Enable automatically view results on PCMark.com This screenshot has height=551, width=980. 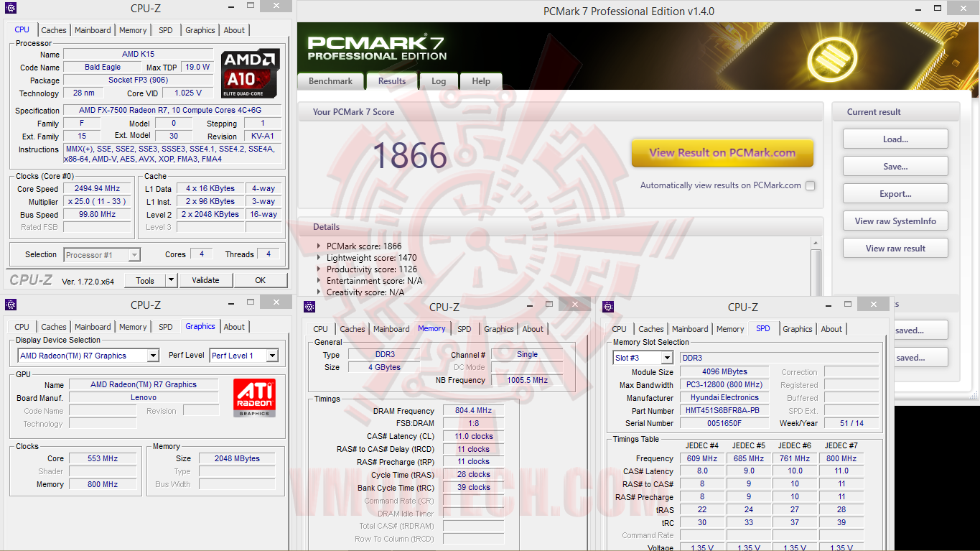[x=810, y=185]
